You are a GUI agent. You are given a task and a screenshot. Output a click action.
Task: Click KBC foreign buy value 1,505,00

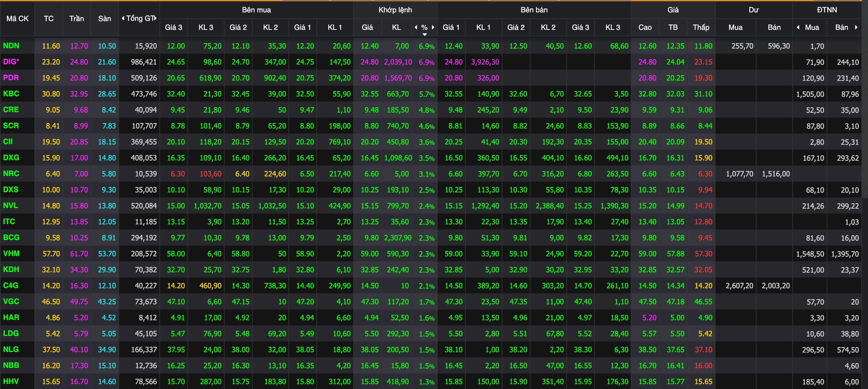(810, 94)
